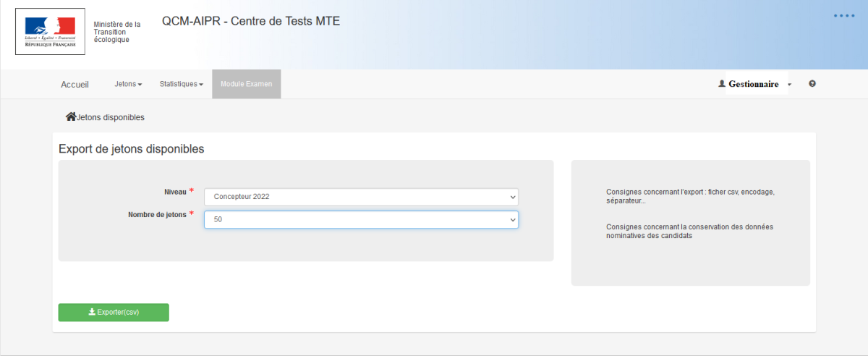Click the CSV export instructions text
This screenshot has width=868, height=356.
coord(690,196)
